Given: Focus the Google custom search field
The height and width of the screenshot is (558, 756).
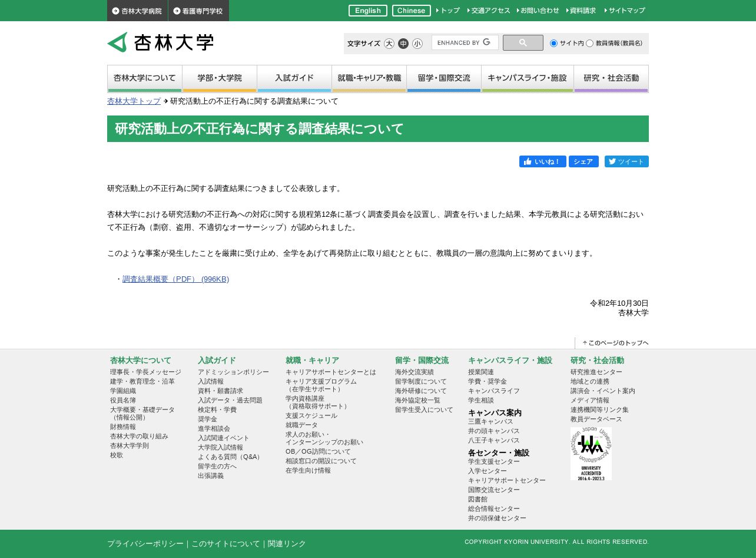Looking at the screenshot, I should click(465, 42).
